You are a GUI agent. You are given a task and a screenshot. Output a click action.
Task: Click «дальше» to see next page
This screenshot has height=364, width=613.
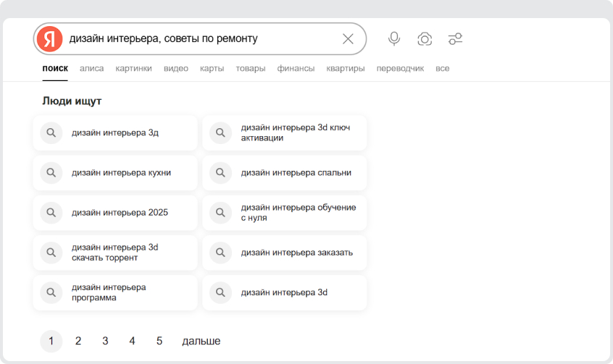tap(201, 341)
